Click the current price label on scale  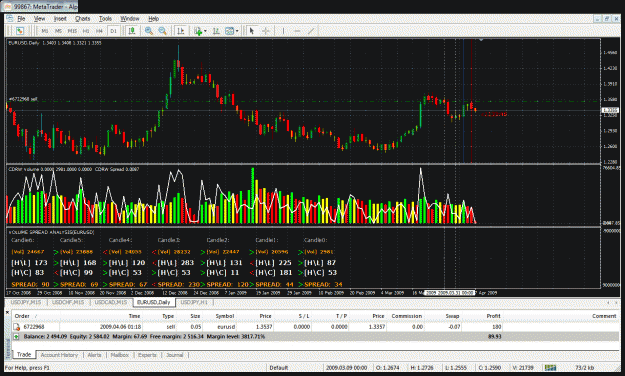[x=610, y=110]
